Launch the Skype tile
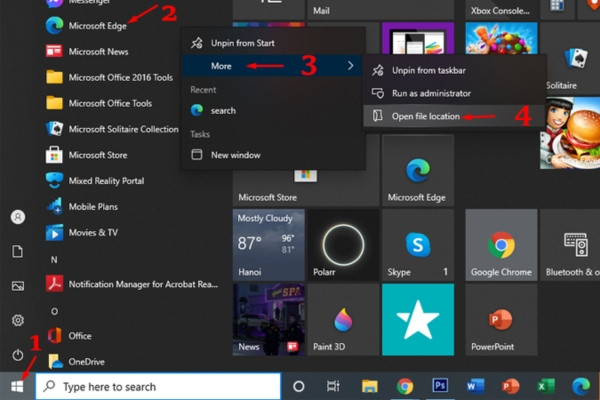600x400 pixels. coord(418,245)
